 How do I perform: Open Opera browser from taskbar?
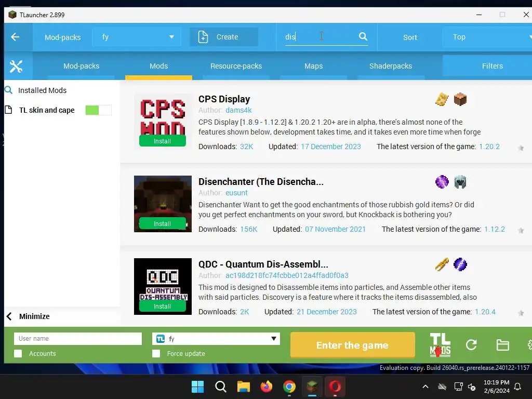[335, 387]
